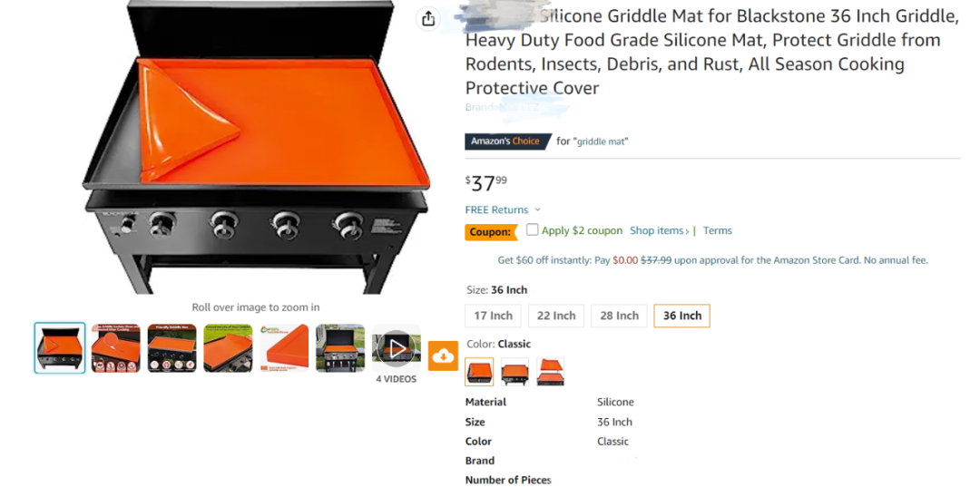The width and height of the screenshot is (980, 487).
Task: Select the first griddle mat thumbnail
Action: tap(59, 347)
